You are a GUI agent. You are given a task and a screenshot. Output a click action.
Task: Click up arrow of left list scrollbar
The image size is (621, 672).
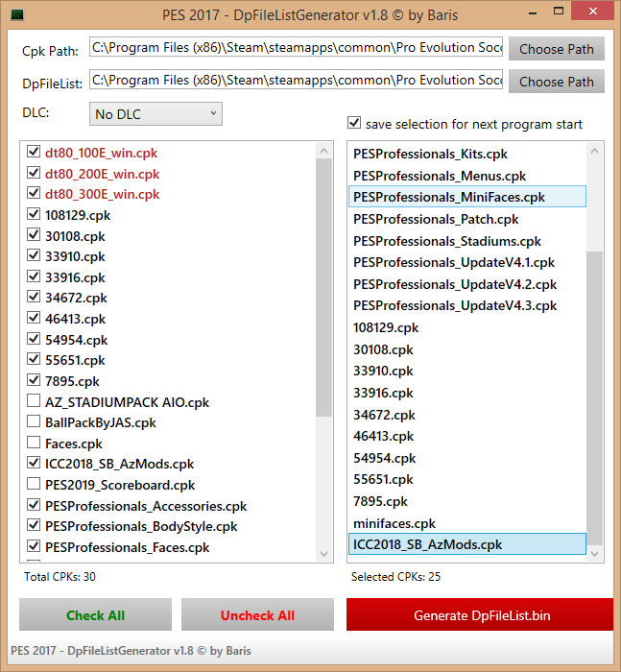coord(324,151)
